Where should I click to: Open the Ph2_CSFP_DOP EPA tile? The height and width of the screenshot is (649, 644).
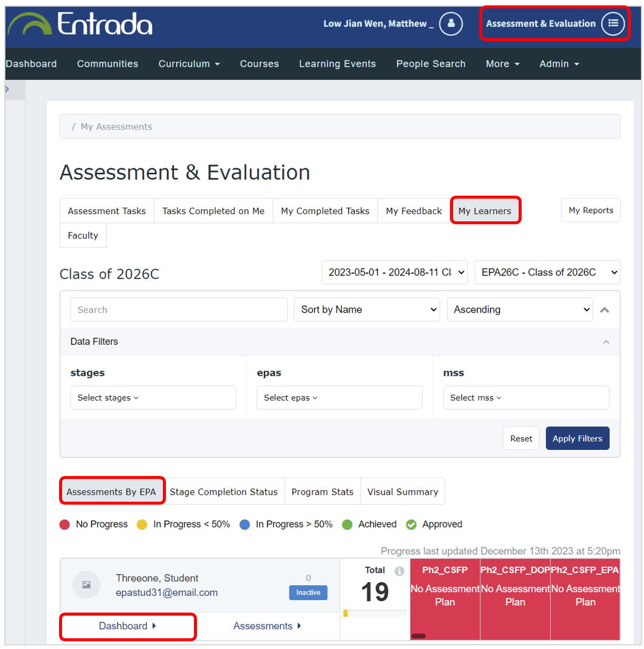point(515,599)
